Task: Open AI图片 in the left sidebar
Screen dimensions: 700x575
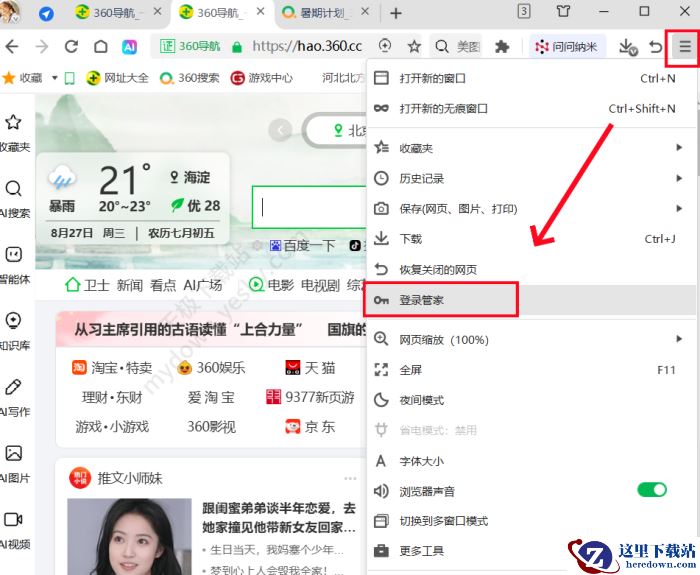Action: point(14,464)
